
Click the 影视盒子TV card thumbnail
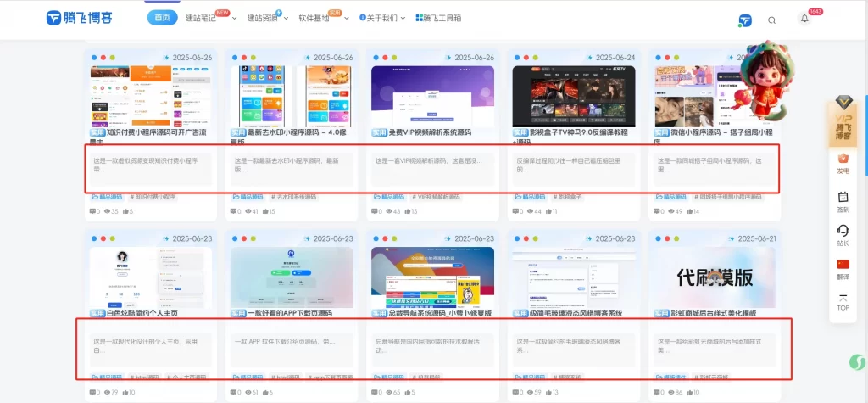pos(574,97)
